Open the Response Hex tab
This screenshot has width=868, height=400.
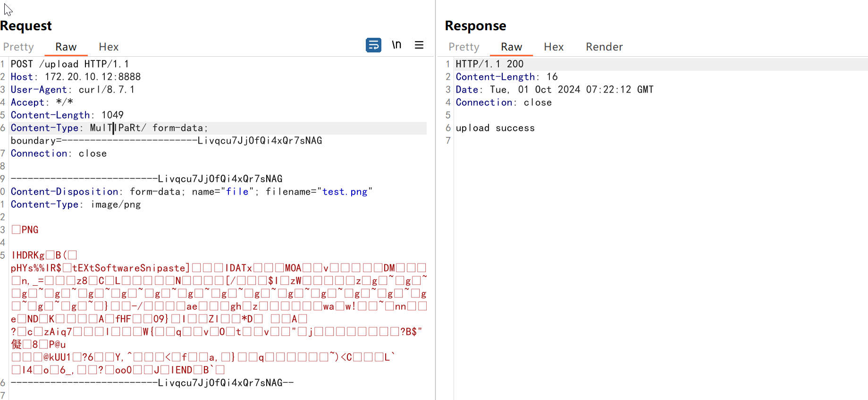tap(554, 47)
